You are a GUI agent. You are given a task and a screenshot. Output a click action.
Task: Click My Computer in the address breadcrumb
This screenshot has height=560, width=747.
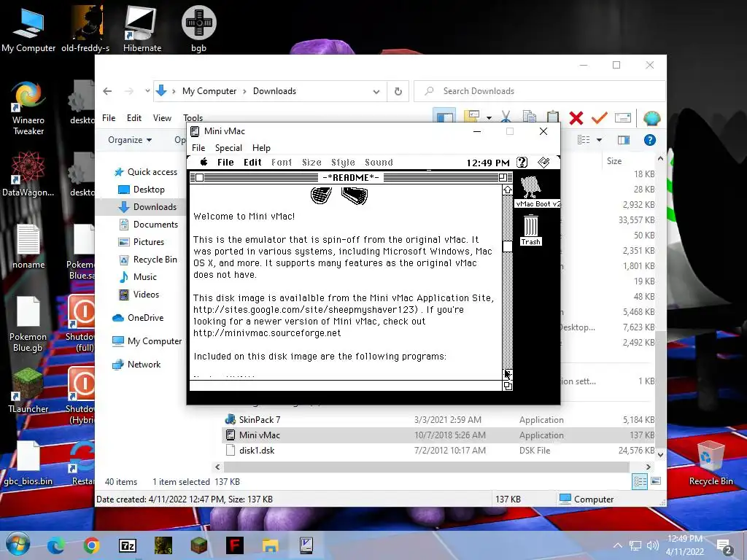tap(209, 91)
